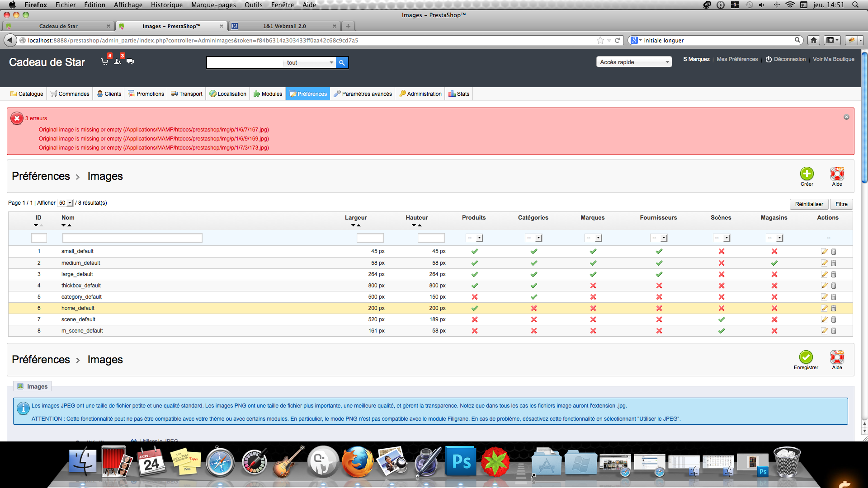The image size is (868, 488).
Task: Change the Afficher results-per-page dropdown
Action: [65, 203]
